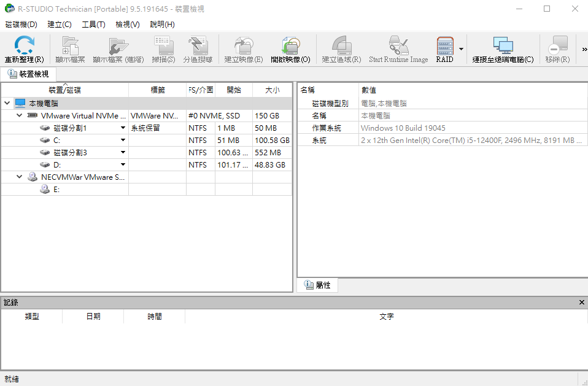The image size is (588, 386).
Task: Switch to the 裝置檢視 tab
Action: point(28,74)
